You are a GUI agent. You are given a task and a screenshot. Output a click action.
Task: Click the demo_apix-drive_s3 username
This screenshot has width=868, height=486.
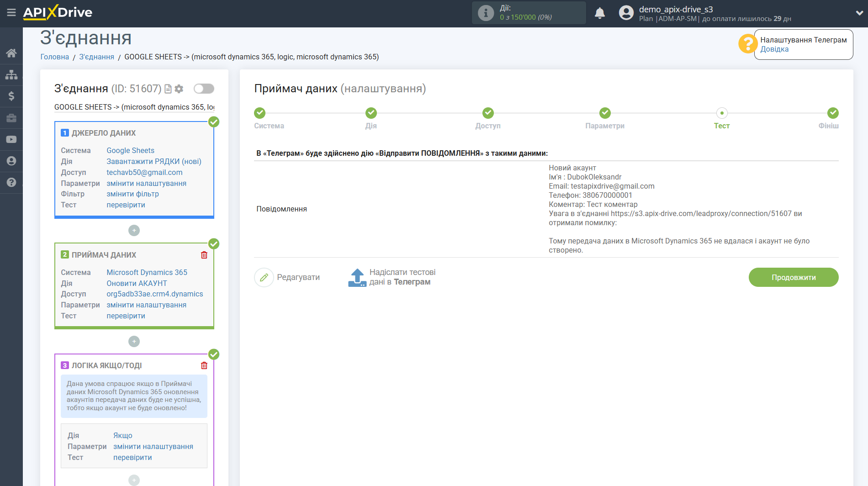click(676, 9)
